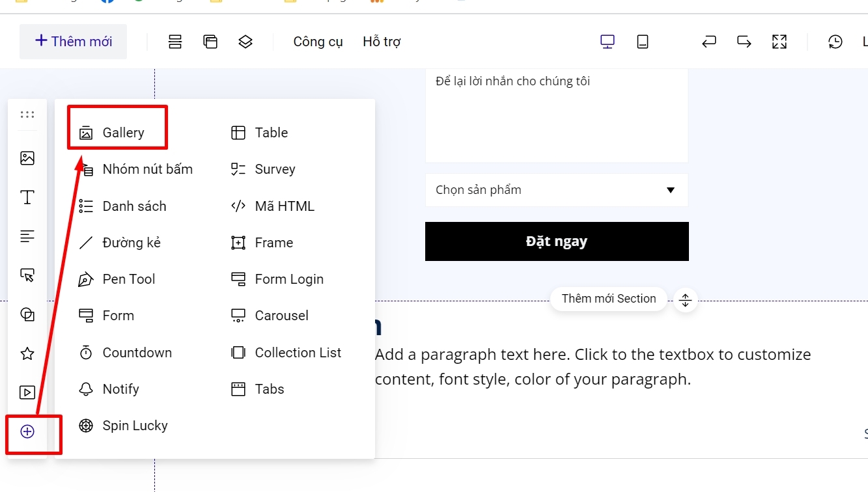Select the image element in left sidebar
Image resolution: width=868 pixels, height=492 pixels.
(27, 158)
